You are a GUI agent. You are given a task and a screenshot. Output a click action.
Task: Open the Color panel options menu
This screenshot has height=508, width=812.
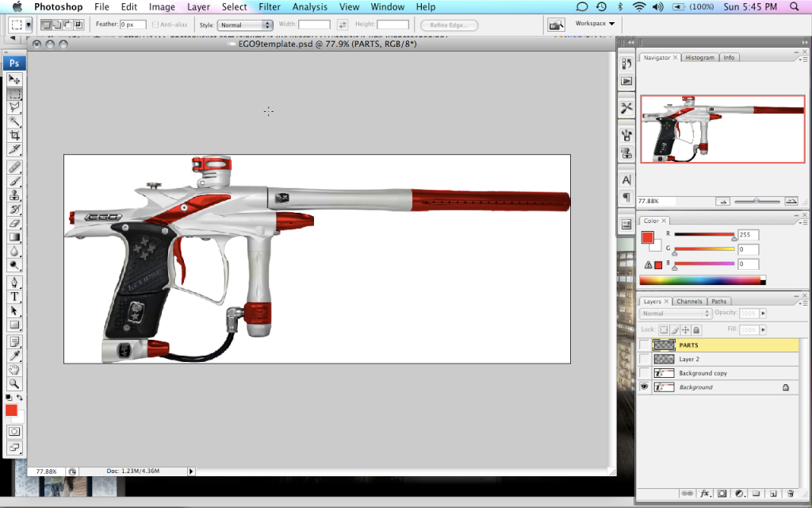pyautogui.click(x=804, y=222)
